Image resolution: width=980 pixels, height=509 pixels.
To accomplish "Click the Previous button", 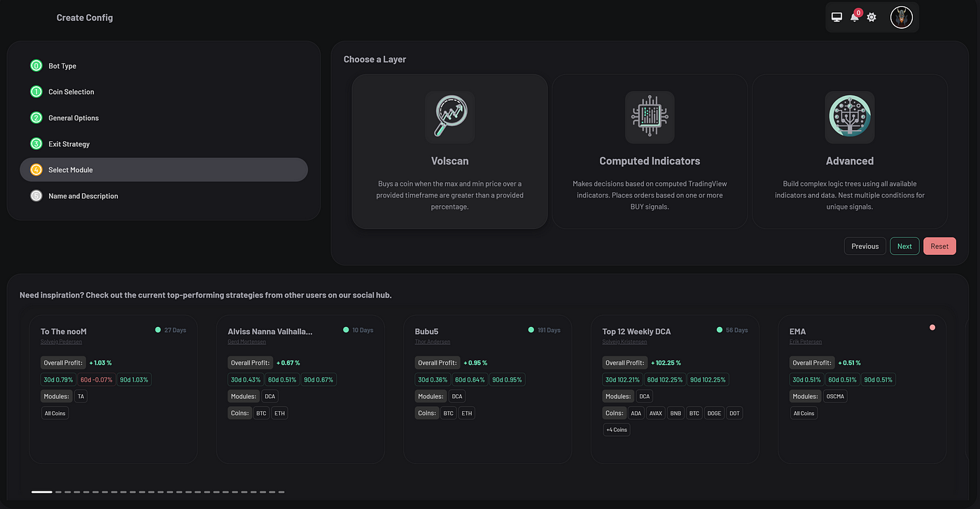I will pos(864,246).
